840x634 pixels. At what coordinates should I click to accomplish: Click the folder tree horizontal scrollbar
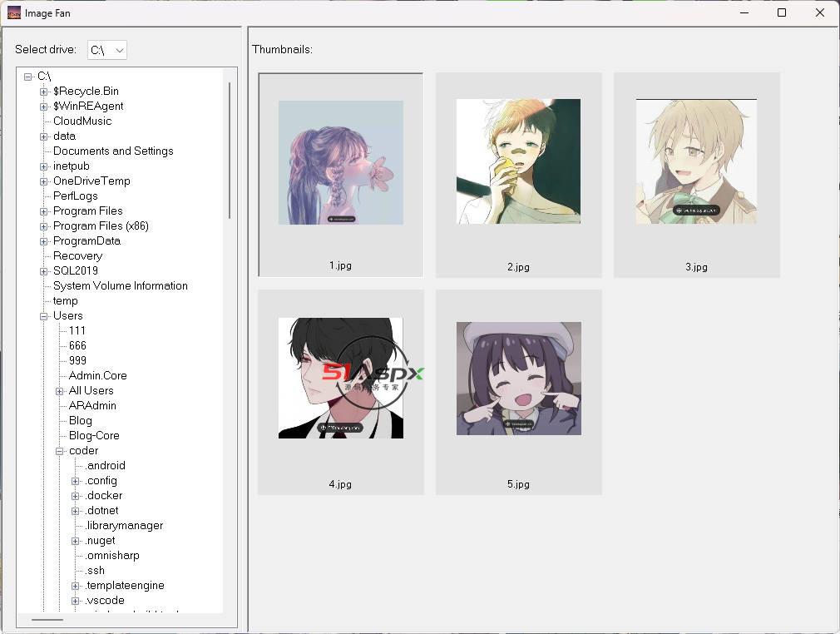point(47,620)
